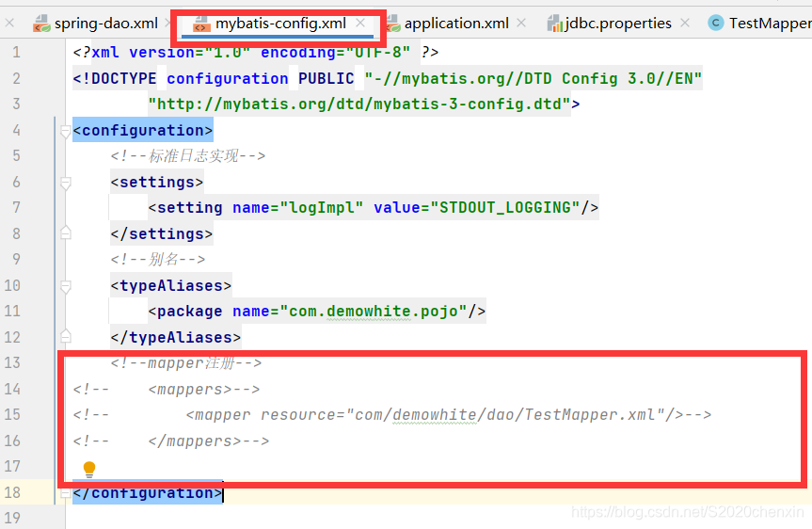Click the fold end marker at line 12
The height and width of the screenshot is (529, 812).
coord(65,336)
